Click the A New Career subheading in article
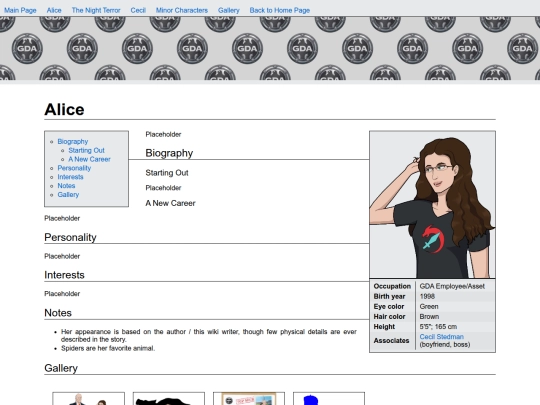The width and height of the screenshot is (540, 405). pyautogui.click(x=170, y=203)
